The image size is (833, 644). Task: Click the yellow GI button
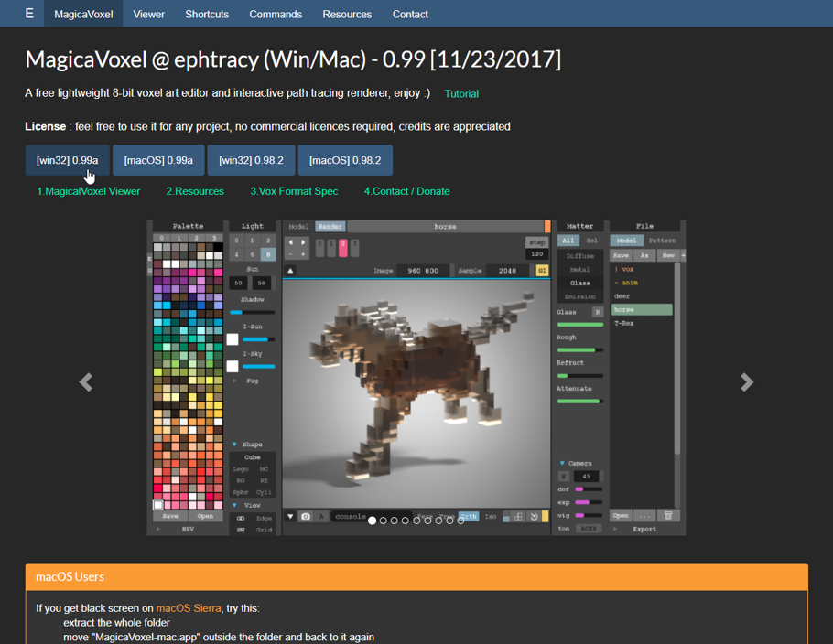point(541,270)
